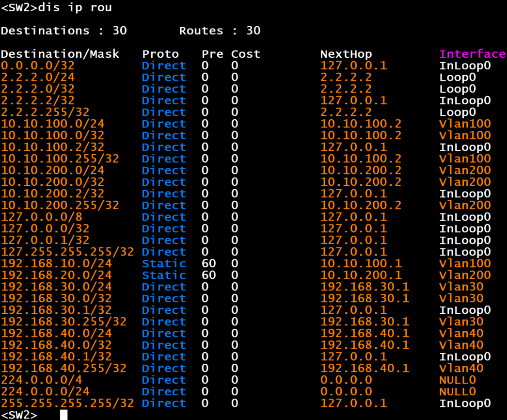Click the destination 2.2.2.0/24
This screenshot has height=420, width=507.
38,77
